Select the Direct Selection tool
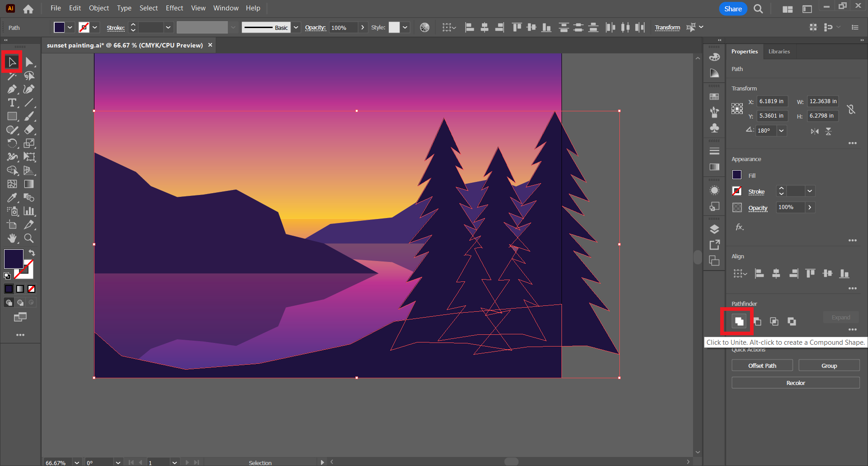 pos(29,62)
